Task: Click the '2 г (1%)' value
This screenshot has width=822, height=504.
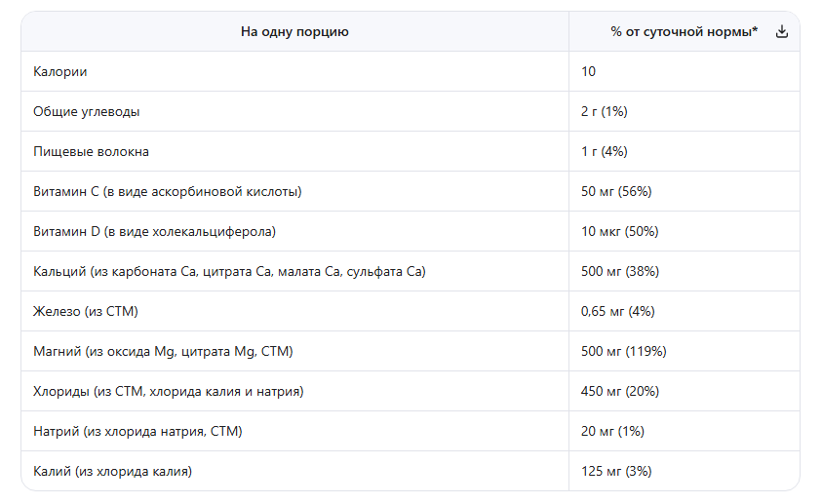Action: point(605,111)
